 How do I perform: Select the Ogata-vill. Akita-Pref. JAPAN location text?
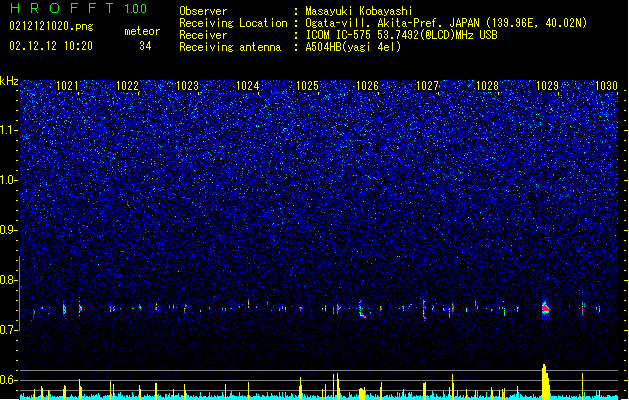click(446, 23)
